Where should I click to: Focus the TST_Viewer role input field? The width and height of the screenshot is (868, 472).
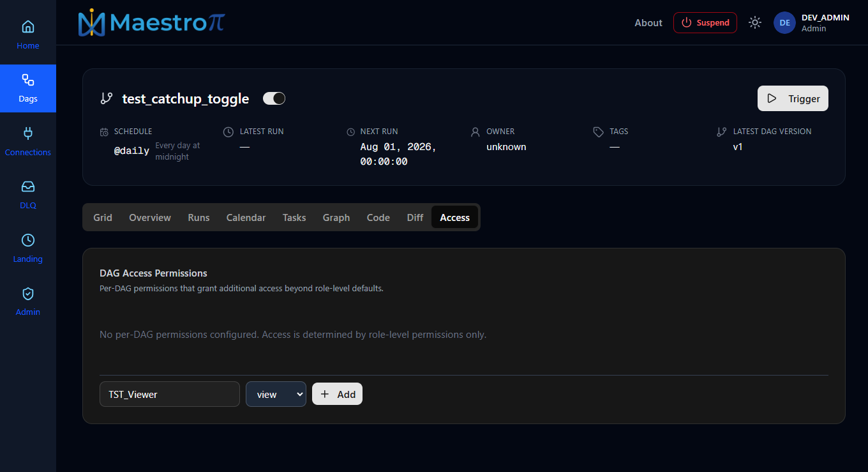170,394
